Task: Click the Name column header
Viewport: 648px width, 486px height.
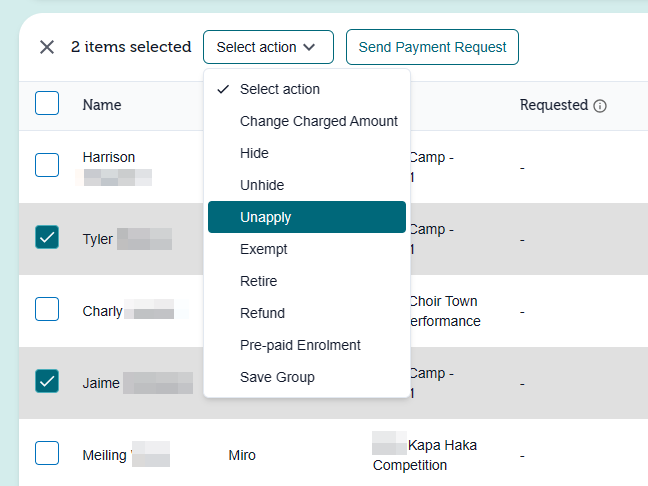Action: 102,105
